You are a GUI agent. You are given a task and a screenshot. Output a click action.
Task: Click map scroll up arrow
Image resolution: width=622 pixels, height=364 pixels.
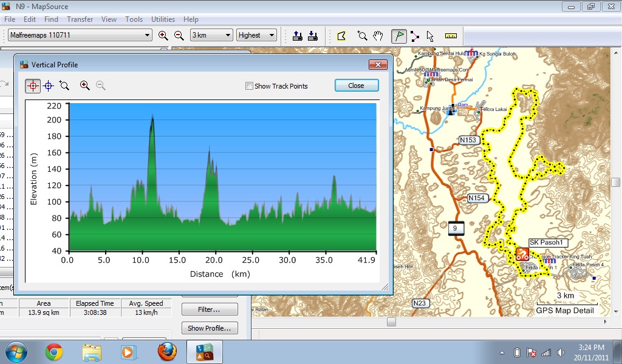(x=615, y=52)
